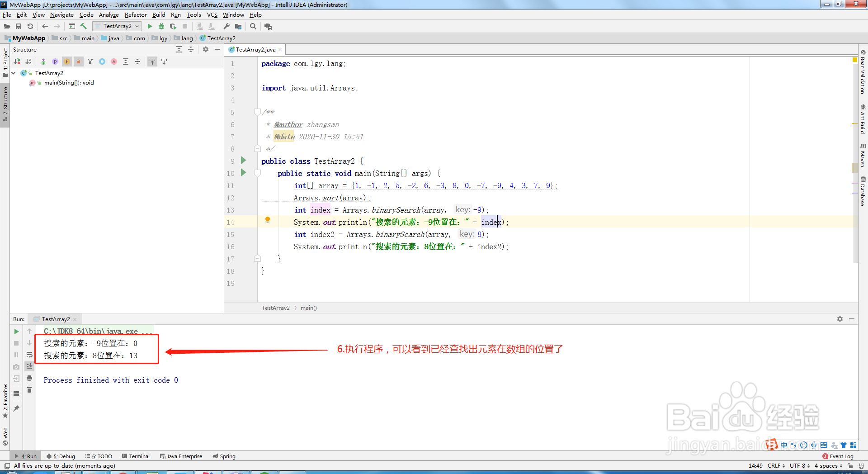Open the Event Log
The width and height of the screenshot is (868, 474).
point(838,456)
